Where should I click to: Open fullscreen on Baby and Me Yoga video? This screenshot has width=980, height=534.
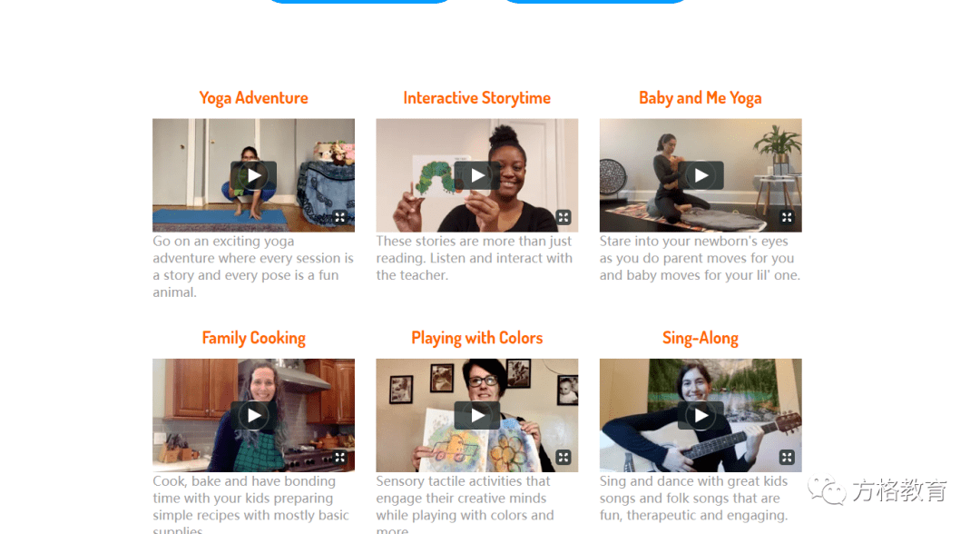click(x=787, y=217)
